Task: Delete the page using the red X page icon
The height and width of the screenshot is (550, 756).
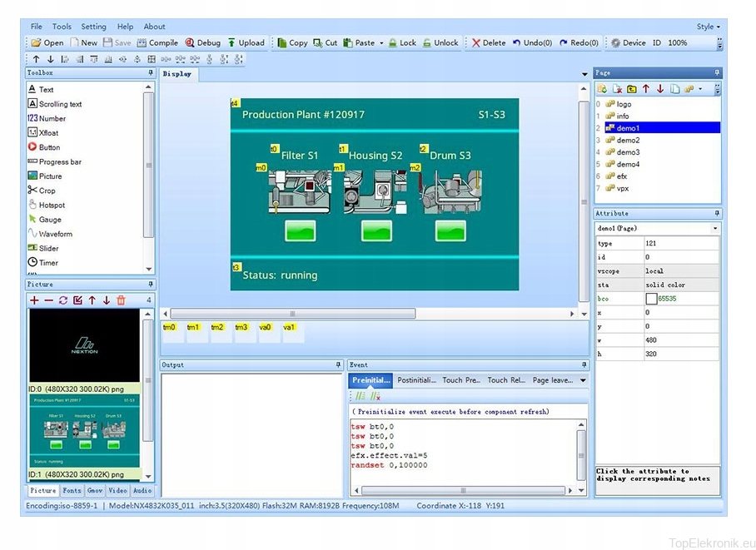Action: pos(618,89)
